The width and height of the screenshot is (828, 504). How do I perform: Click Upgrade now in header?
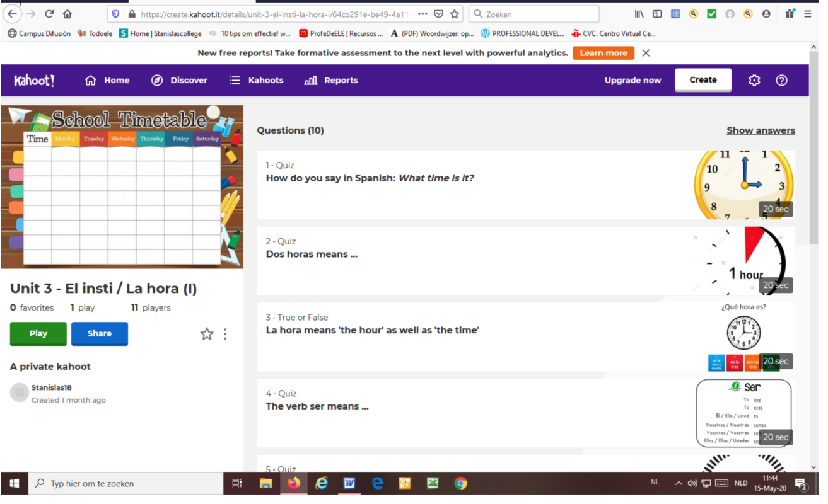(x=633, y=80)
